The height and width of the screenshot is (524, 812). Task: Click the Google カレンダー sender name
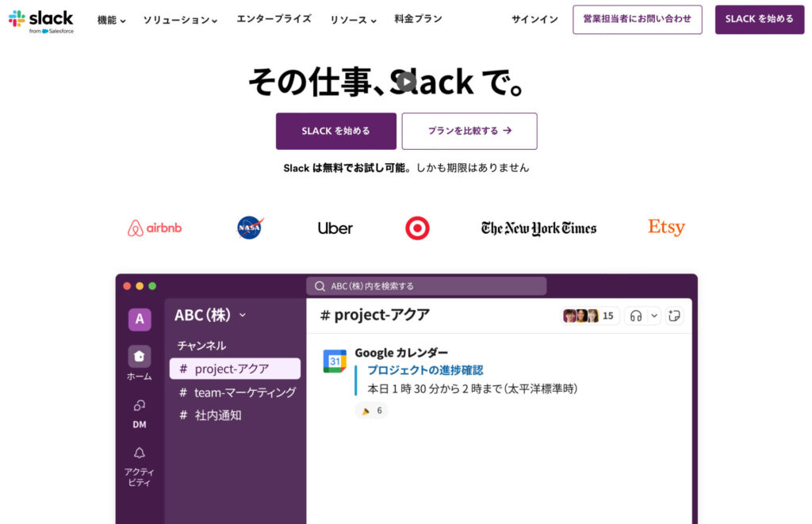[x=401, y=353]
